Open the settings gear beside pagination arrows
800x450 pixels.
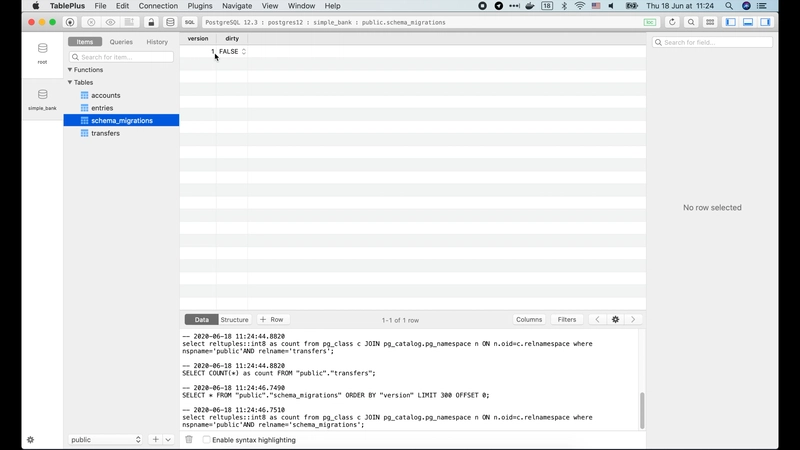(x=615, y=319)
